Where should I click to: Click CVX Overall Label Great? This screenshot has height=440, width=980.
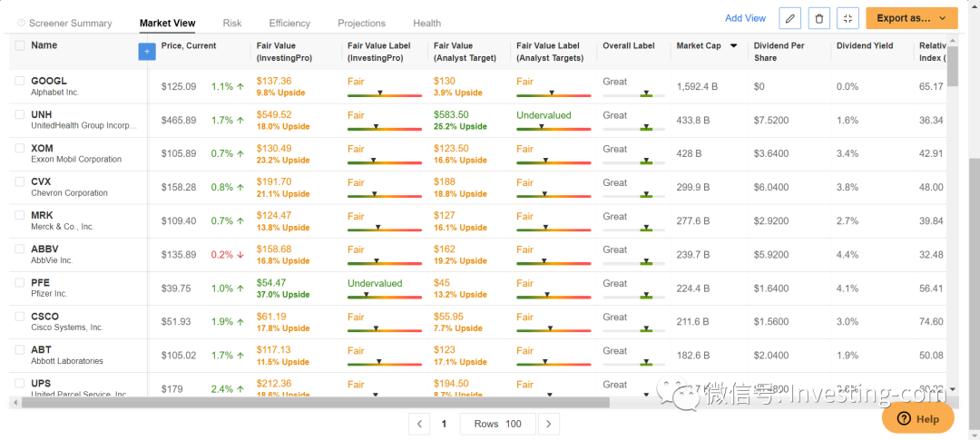click(615, 182)
